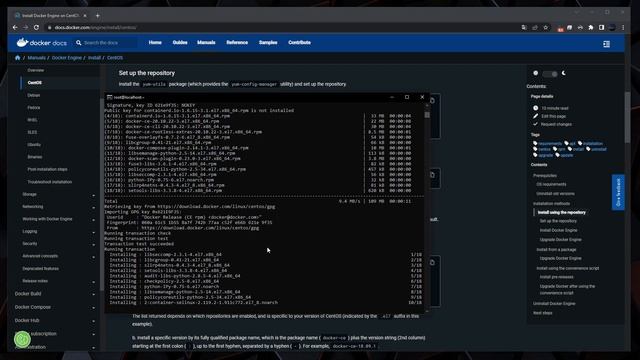Open the extensions puzzle icon
Screen dimensions: 640x360
[591, 27]
